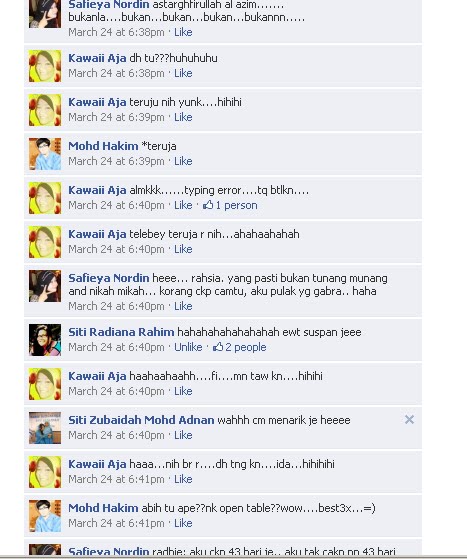Show the "2 people" who liked the comment

pyautogui.click(x=246, y=347)
